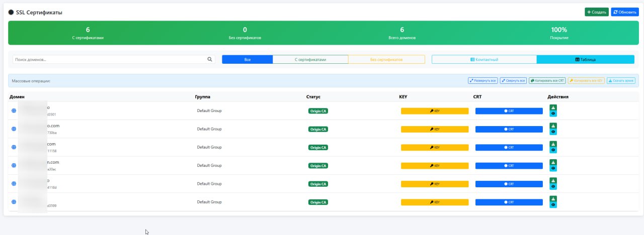This screenshot has width=644, height=235.
Task: Click globe icon of domain ending 11158
Action: point(14,147)
